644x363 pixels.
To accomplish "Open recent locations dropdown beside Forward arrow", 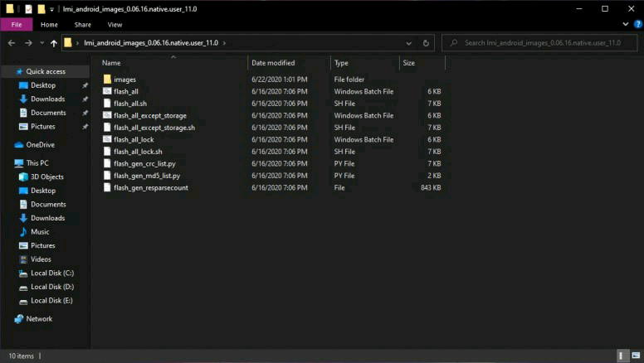I will pos(41,43).
